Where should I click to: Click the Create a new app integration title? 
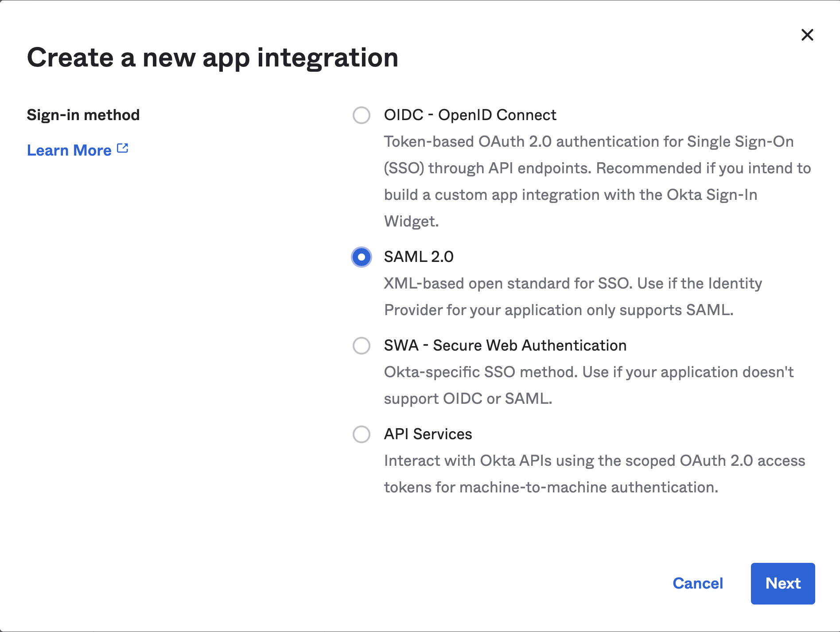point(214,58)
